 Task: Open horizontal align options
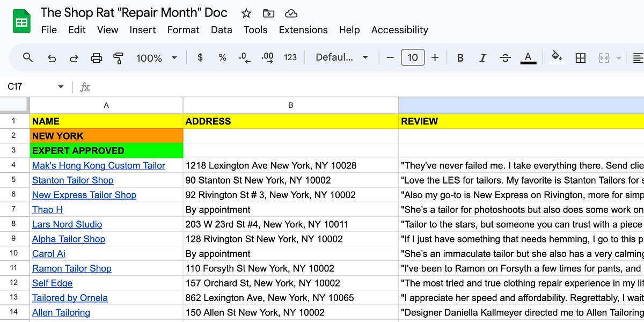638,57
